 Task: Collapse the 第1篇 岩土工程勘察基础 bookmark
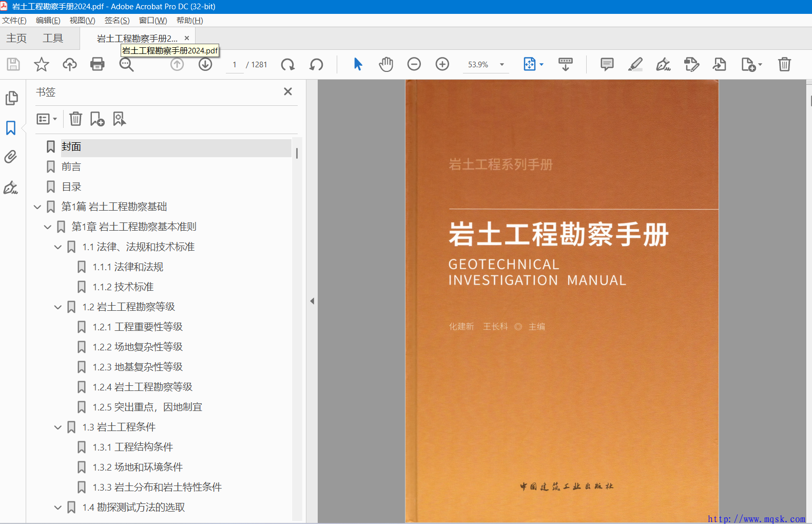coord(37,207)
